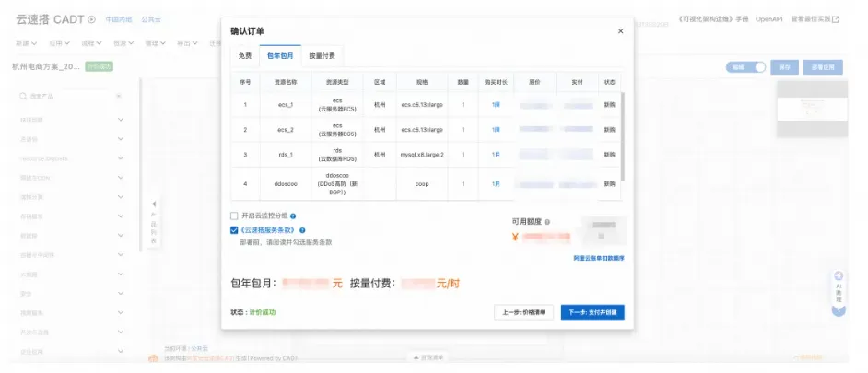
Task: Expand the 存储服务 sidebar category
Action: [x=72, y=216]
